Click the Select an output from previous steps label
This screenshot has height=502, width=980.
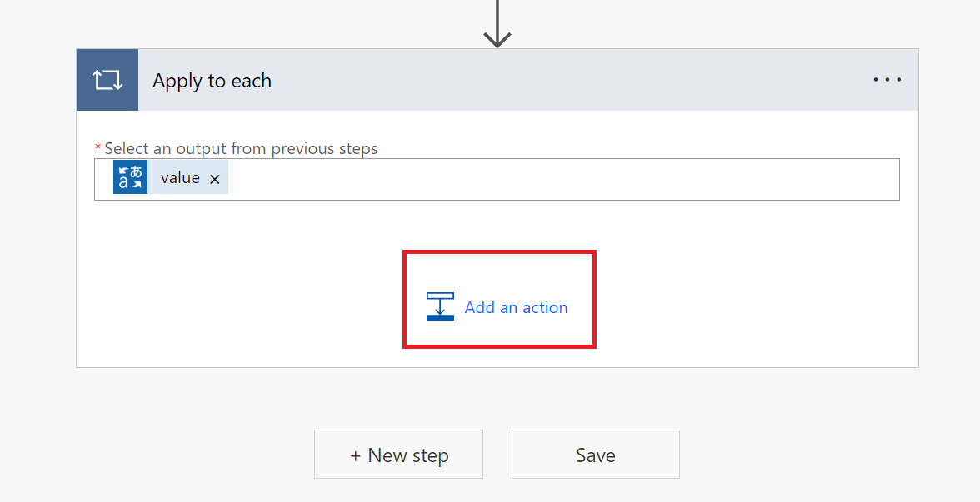[x=241, y=148]
